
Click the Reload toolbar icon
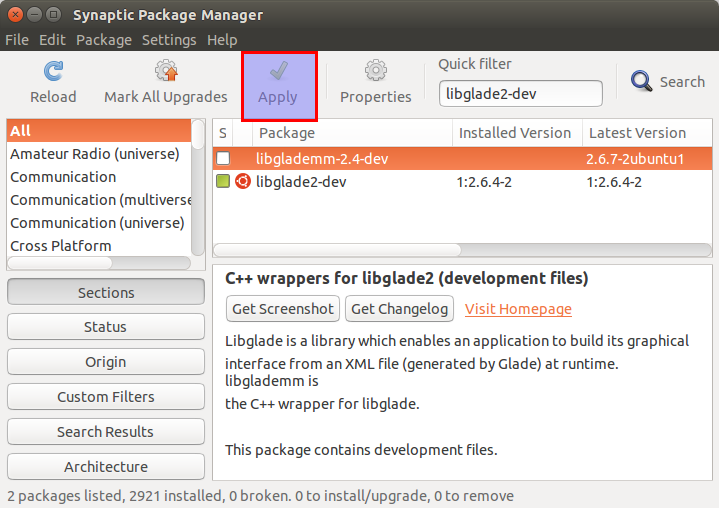coord(54,71)
